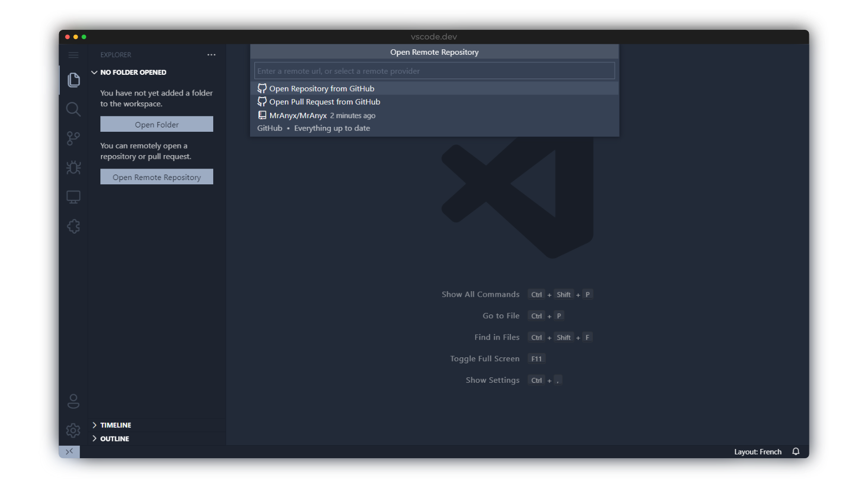Screen dimensions: 868x488
Task: Focus the remote url input field
Action: click(x=435, y=71)
